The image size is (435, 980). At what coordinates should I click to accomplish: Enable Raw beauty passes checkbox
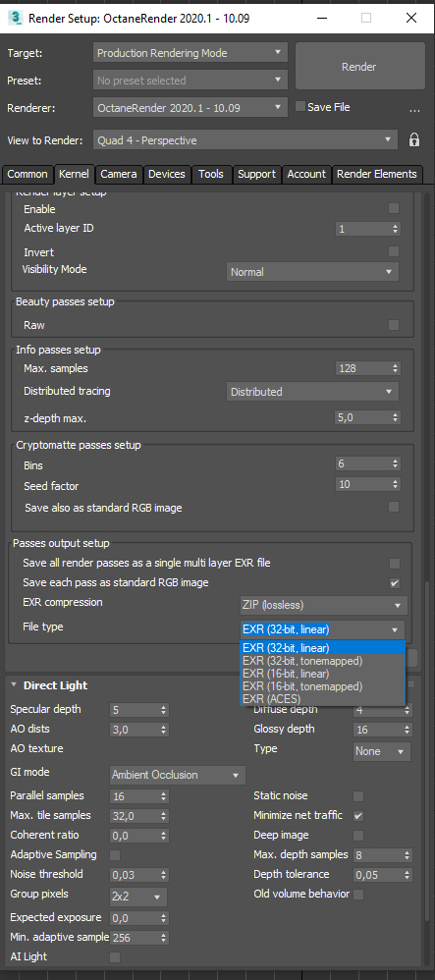394,324
